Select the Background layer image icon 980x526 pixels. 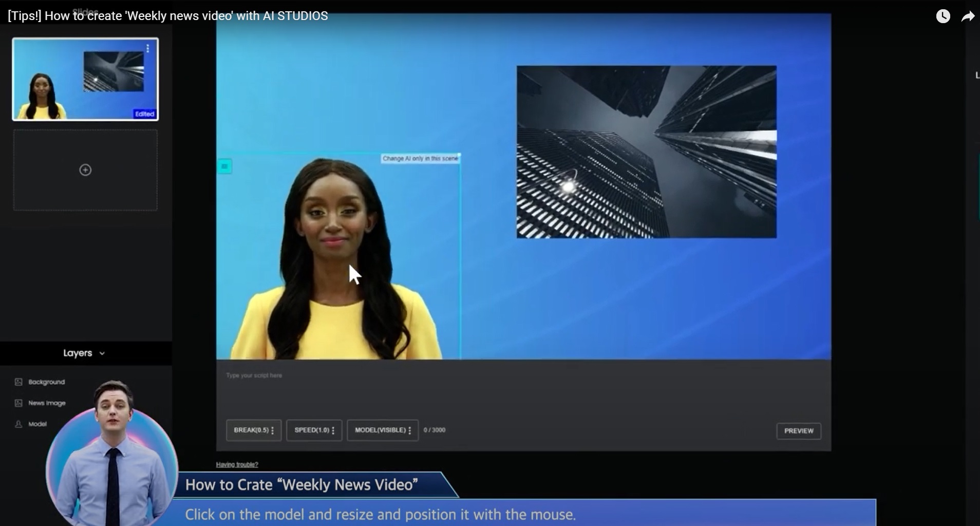coord(19,381)
